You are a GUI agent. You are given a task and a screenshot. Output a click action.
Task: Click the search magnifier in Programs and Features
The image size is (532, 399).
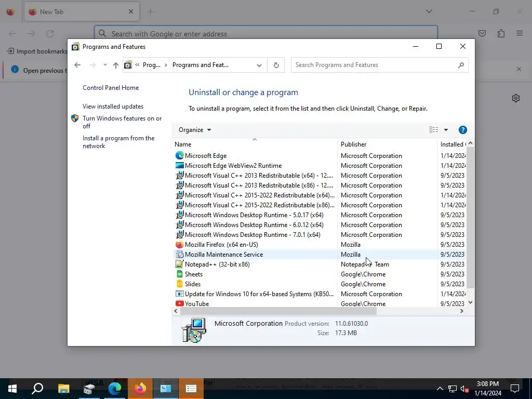click(460, 65)
